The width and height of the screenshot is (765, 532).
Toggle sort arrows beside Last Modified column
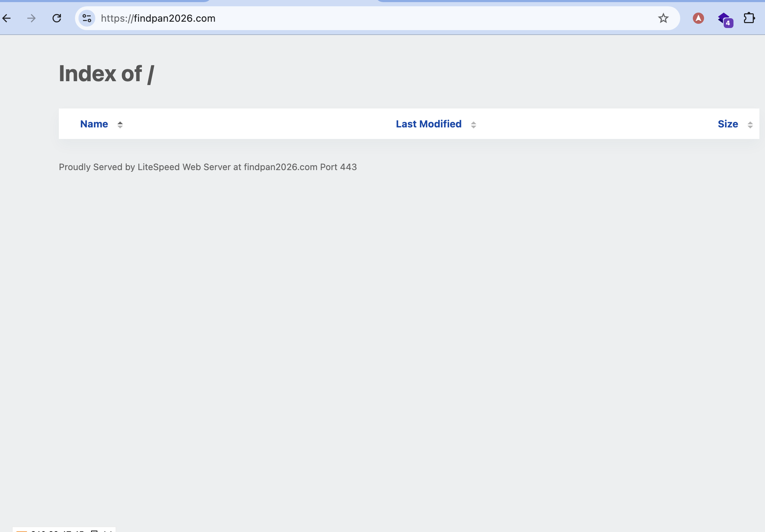tap(473, 125)
